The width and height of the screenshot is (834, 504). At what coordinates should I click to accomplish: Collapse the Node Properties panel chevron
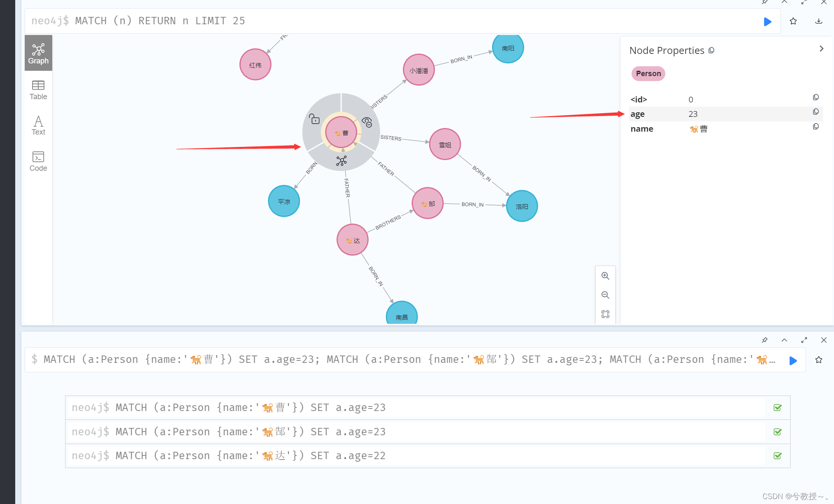click(x=821, y=49)
